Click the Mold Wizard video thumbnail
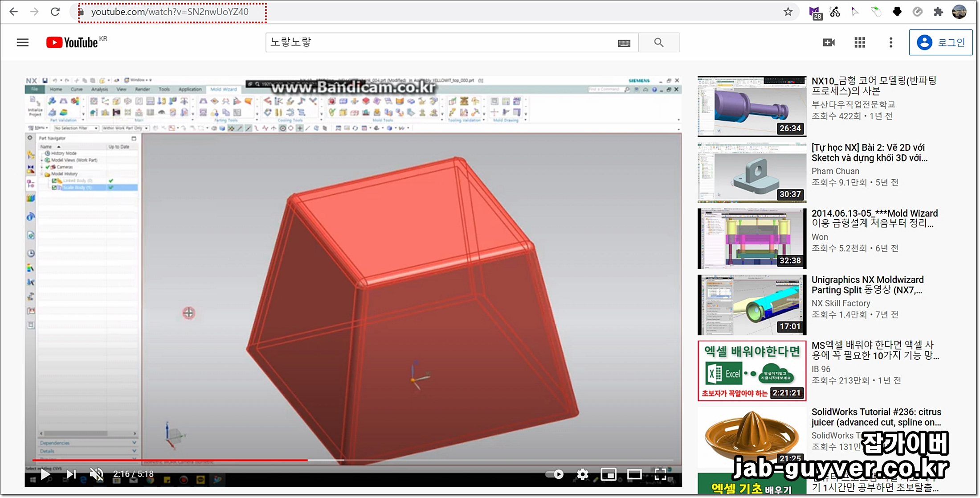The height and width of the screenshot is (498, 980). pos(752,239)
